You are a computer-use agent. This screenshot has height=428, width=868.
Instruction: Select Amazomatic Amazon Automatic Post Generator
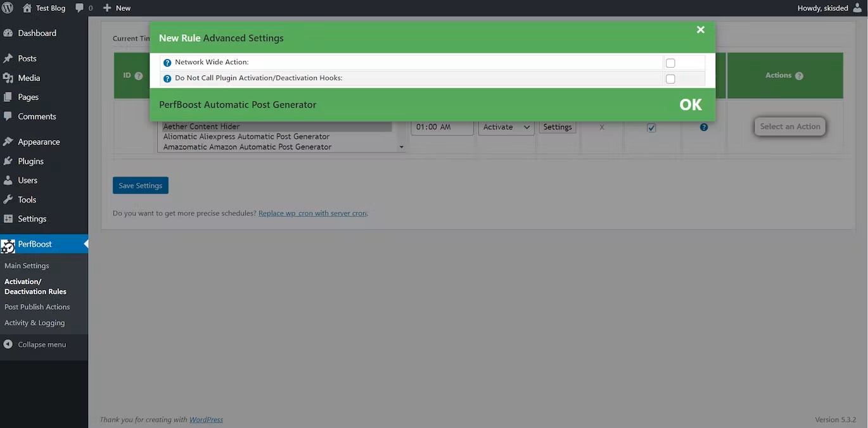coord(278,147)
